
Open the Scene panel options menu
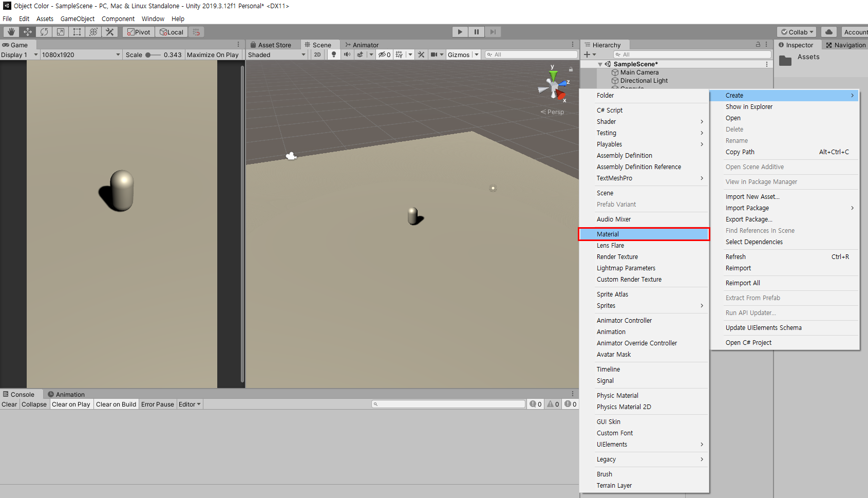pyautogui.click(x=573, y=45)
